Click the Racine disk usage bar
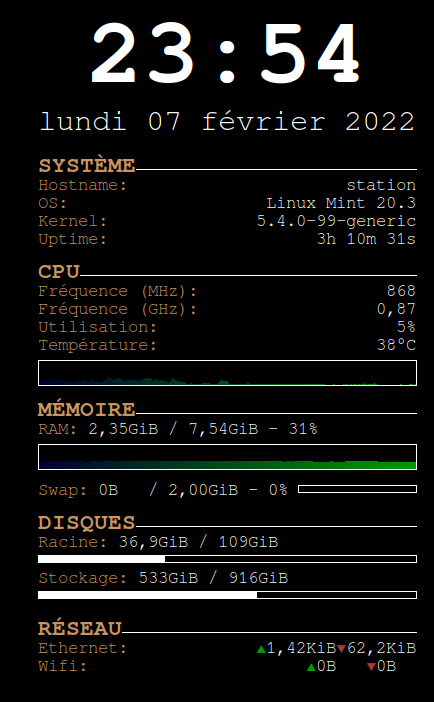The width and height of the screenshot is (434, 702). point(228,559)
